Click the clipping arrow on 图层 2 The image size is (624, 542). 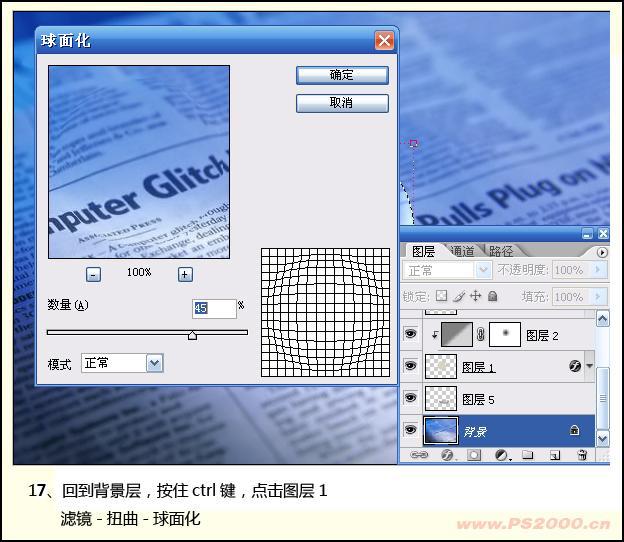[x=435, y=335]
